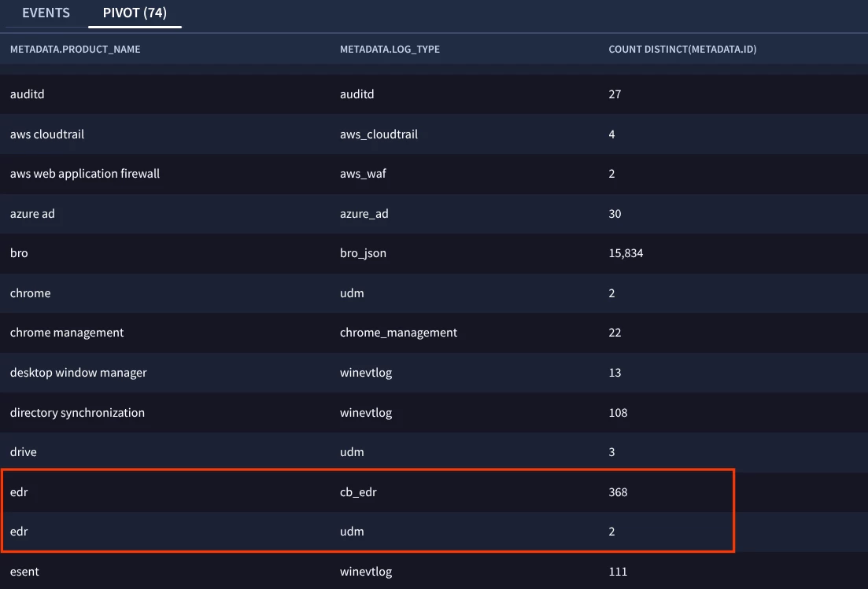
Task: Select the azure ad product cell
Action: coord(32,213)
